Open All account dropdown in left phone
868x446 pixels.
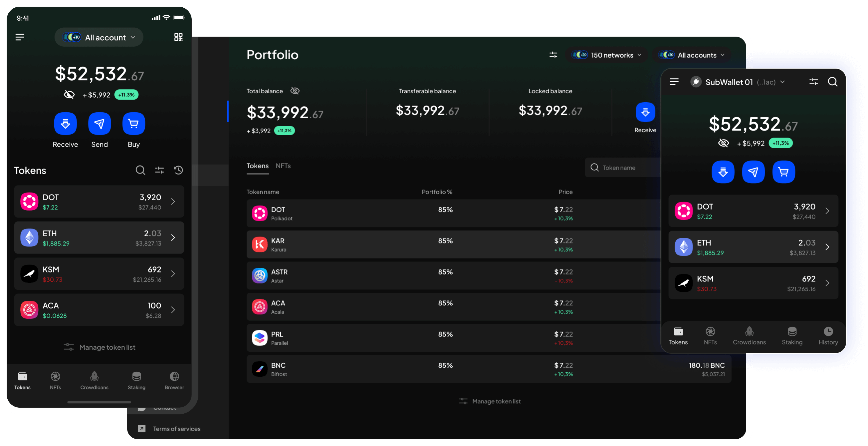point(99,37)
